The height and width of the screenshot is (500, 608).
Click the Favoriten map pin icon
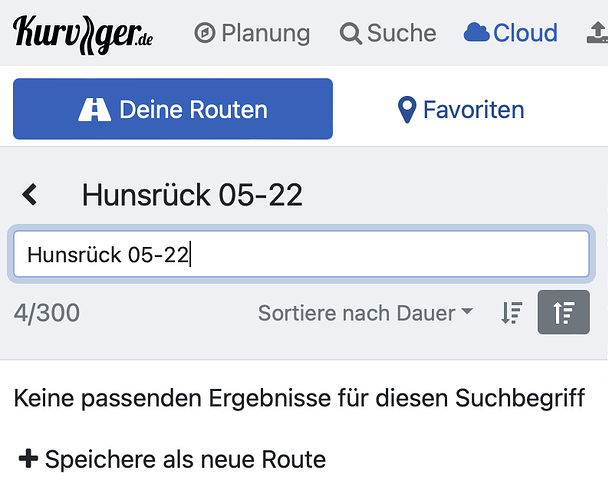pyautogui.click(x=407, y=110)
